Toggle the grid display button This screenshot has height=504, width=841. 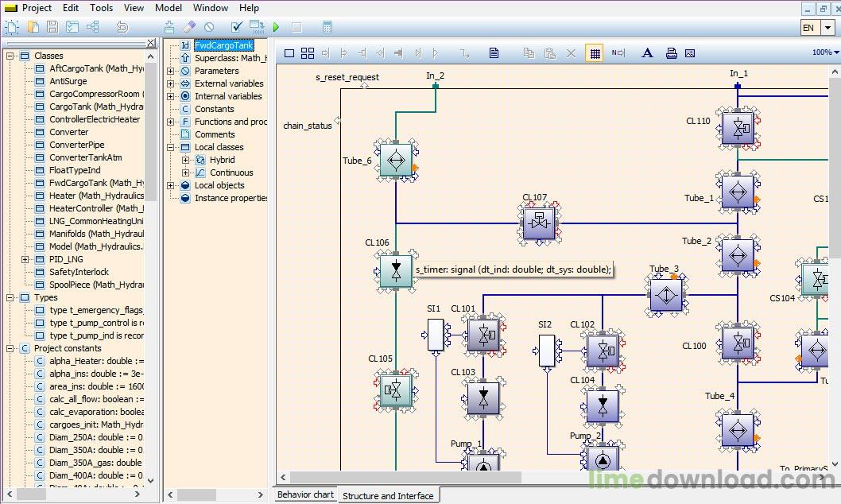(595, 53)
